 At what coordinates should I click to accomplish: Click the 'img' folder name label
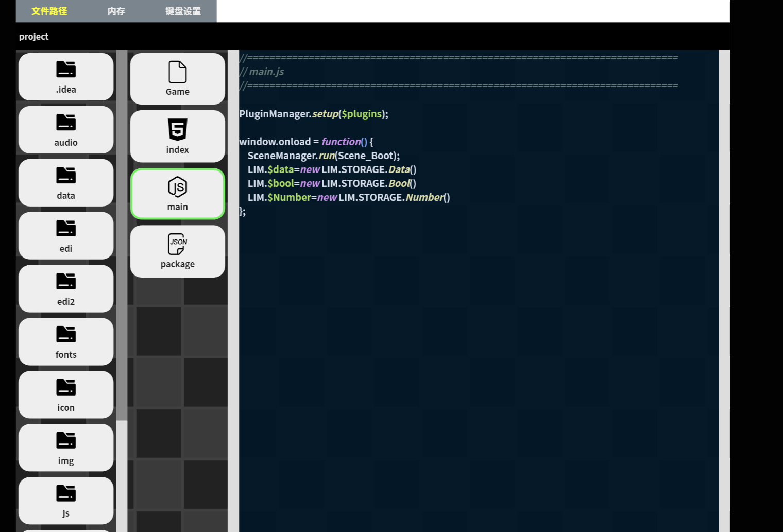point(66,461)
